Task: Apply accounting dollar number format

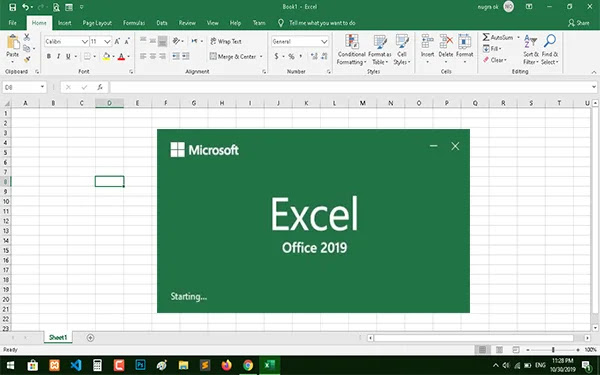Action: point(276,56)
